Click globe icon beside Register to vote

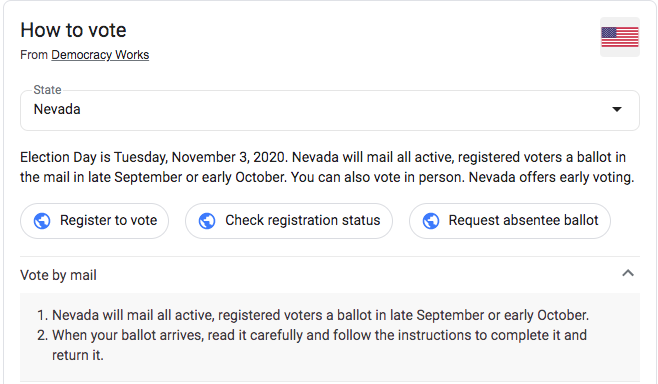coord(42,221)
